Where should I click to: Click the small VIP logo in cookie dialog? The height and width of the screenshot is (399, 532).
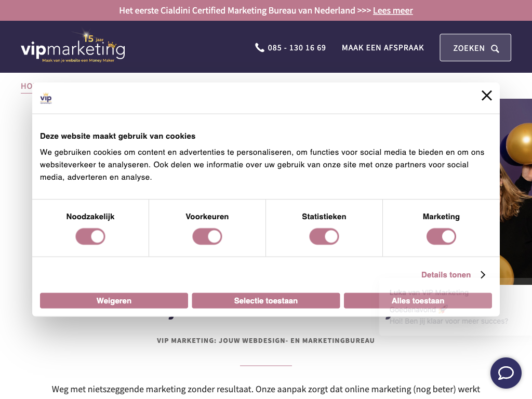pyautogui.click(x=46, y=98)
